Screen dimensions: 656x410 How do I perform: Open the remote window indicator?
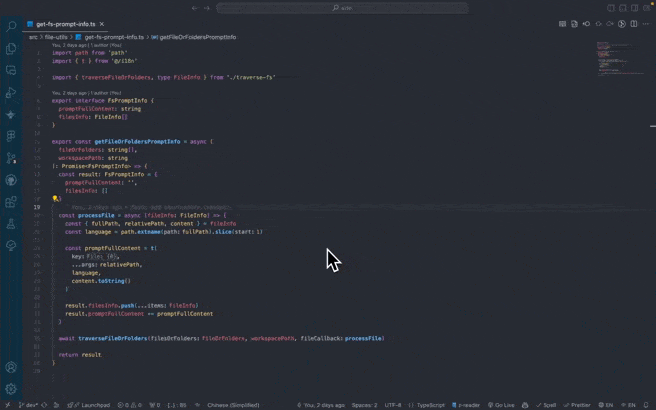(7, 405)
